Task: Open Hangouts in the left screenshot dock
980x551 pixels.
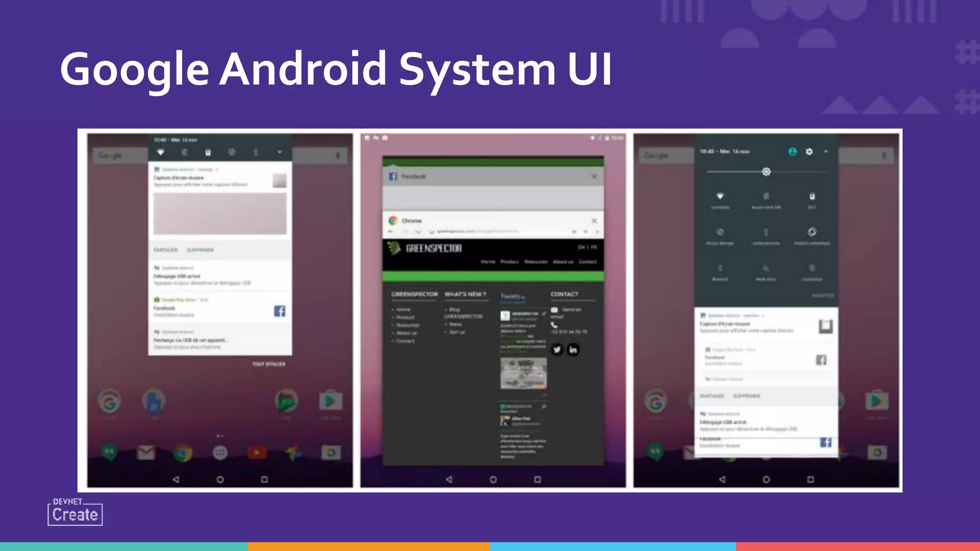Action: pos(109,452)
